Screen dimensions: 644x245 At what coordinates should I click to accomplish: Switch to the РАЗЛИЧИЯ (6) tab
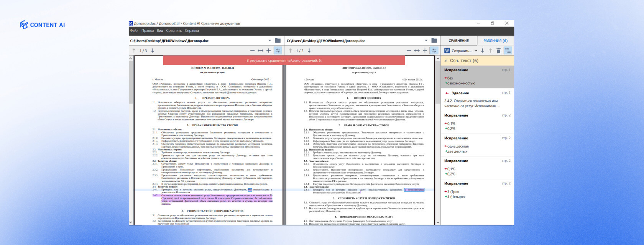(x=495, y=41)
